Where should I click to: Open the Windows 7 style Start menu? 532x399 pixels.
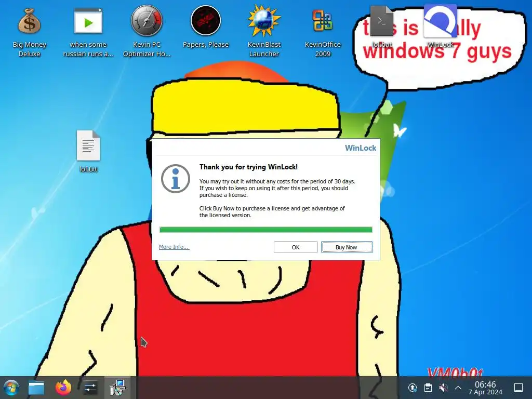pos(11,388)
